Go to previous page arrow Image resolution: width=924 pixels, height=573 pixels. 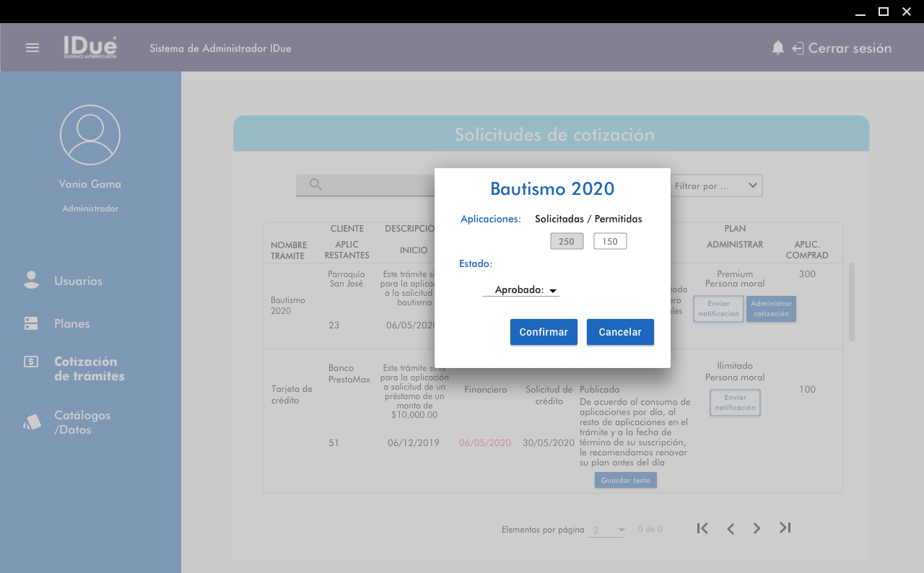[731, 528]
